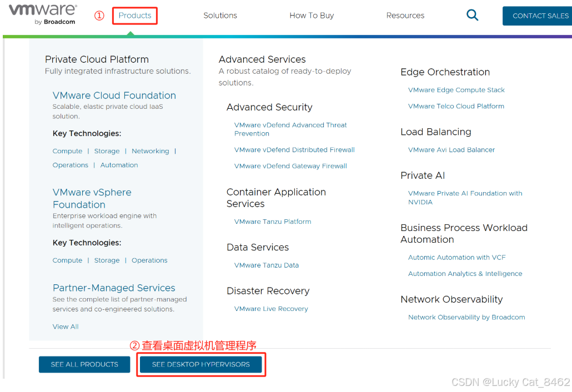Open the search magnifier icon

click(x=473, y=15)
